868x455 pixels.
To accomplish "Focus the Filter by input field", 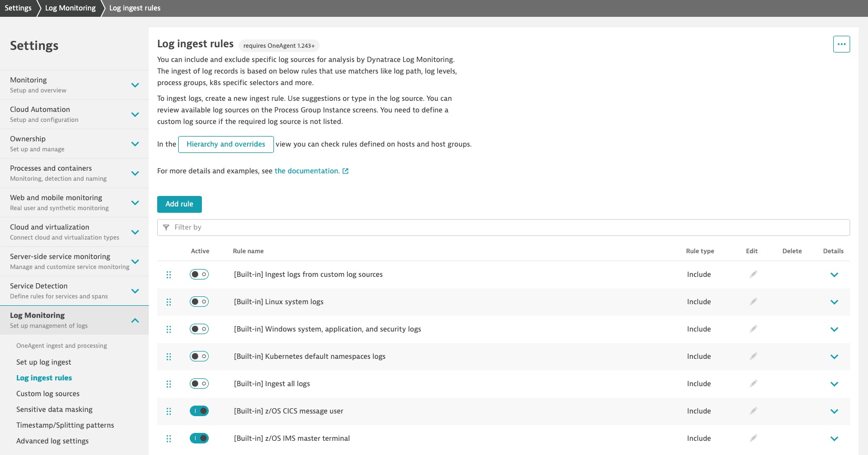I will pyautogui.click(x=504, y=227).
